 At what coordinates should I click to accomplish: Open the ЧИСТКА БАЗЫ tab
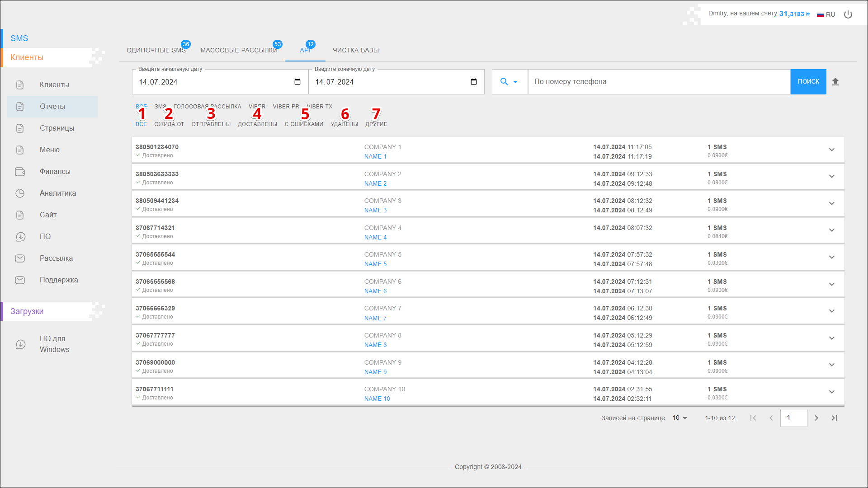tap(356, 50)
